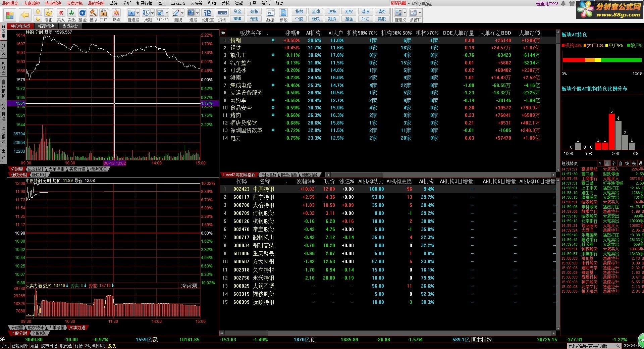Click the jump-to-first arrow beside 板块名称

[x=223, y=33]
